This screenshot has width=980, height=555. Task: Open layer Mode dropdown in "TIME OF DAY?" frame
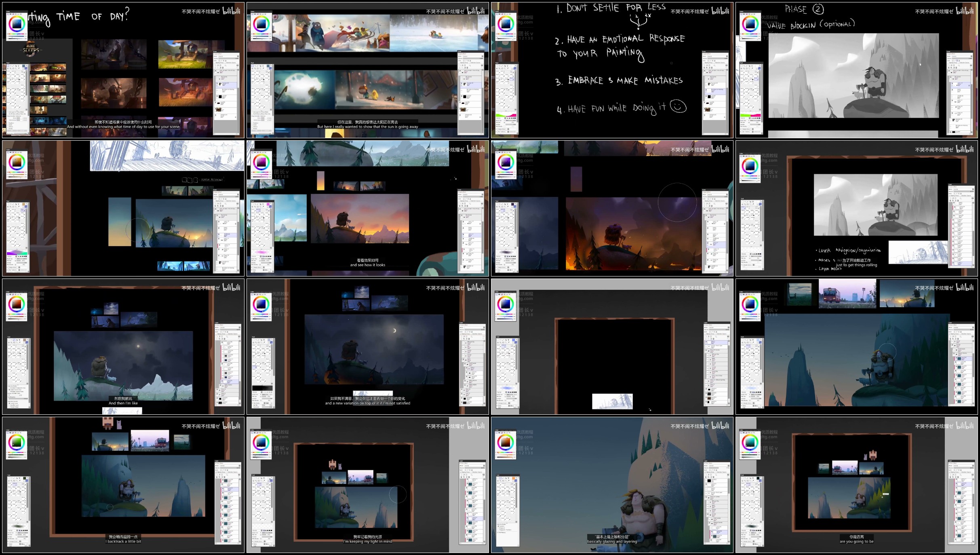tap(229, 56)
